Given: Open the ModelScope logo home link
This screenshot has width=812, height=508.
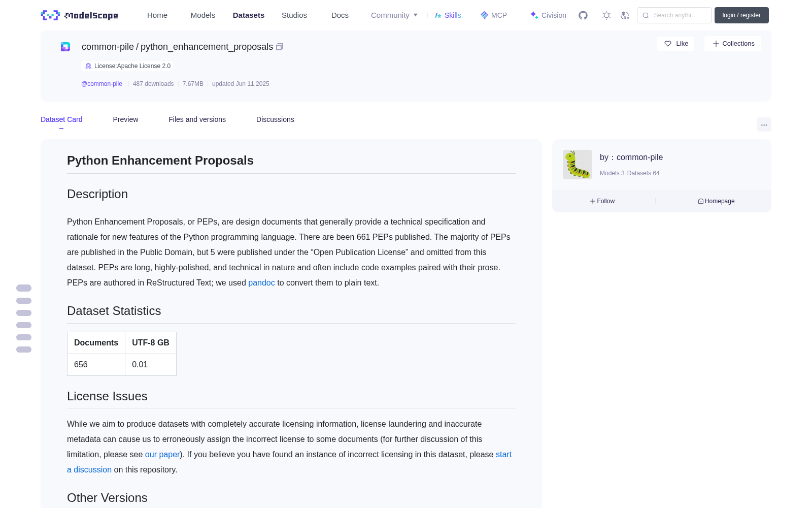Looking at the screenshot, I should [80, 15].
